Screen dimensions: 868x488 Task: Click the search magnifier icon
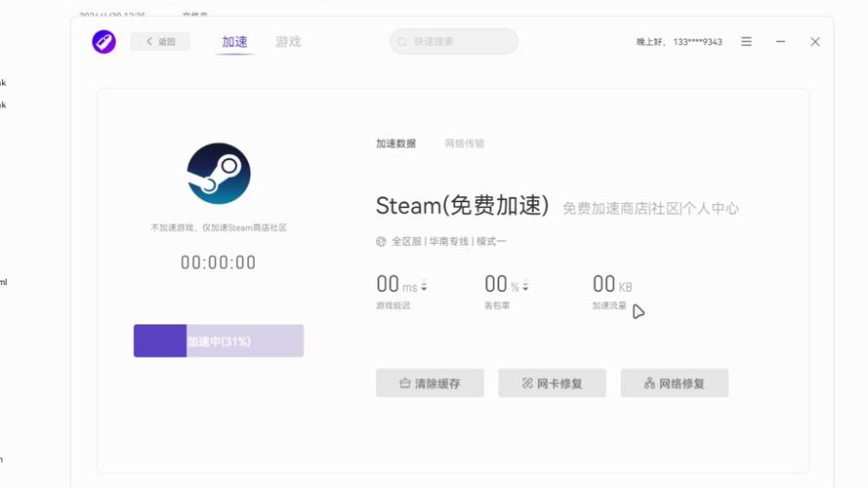[x=402, y=42]
